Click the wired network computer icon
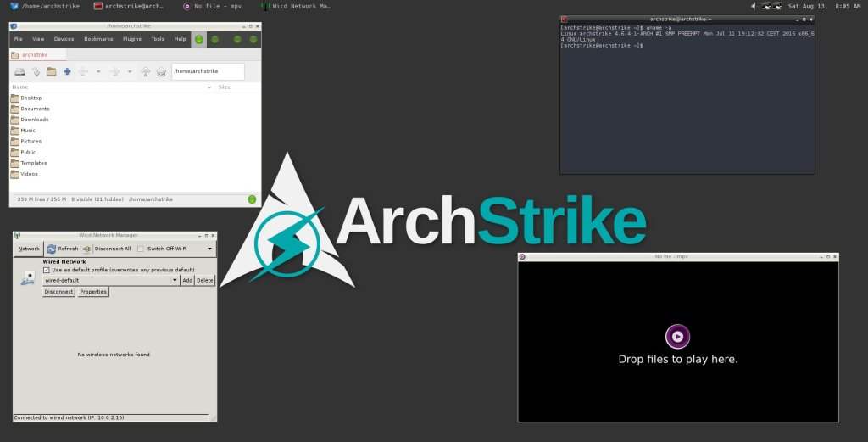Viewport: 868px width, 442px height. (28, 278)
